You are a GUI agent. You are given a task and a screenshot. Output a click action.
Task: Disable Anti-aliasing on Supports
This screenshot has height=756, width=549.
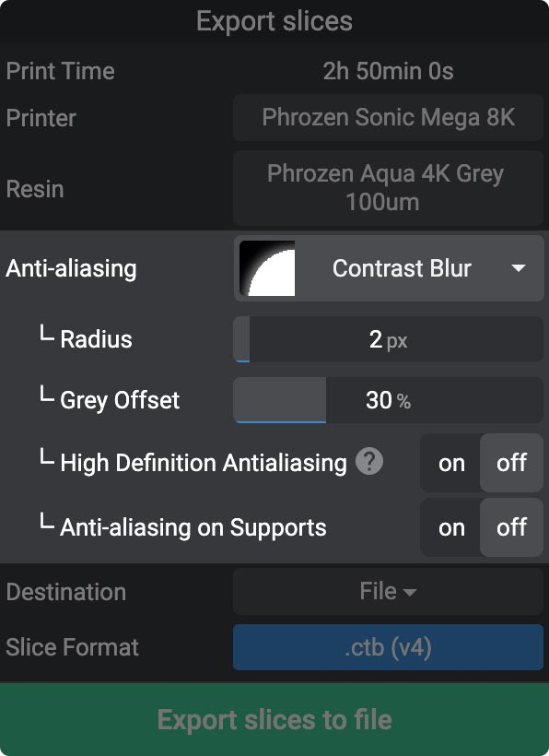point(510,527)
